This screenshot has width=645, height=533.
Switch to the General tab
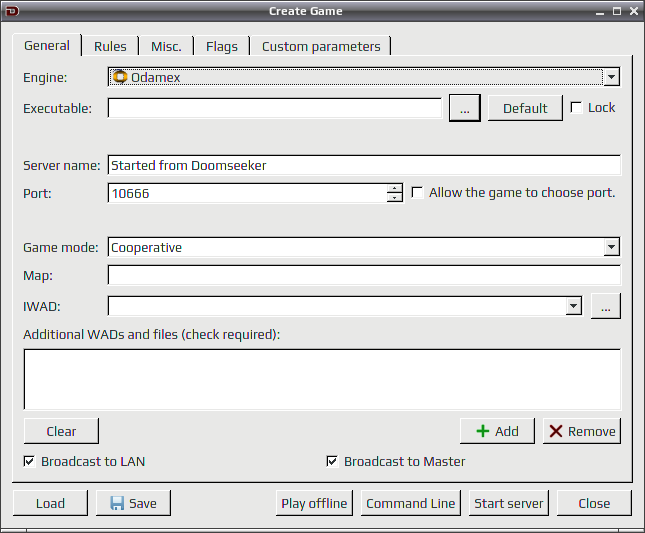tap(47, 45)
